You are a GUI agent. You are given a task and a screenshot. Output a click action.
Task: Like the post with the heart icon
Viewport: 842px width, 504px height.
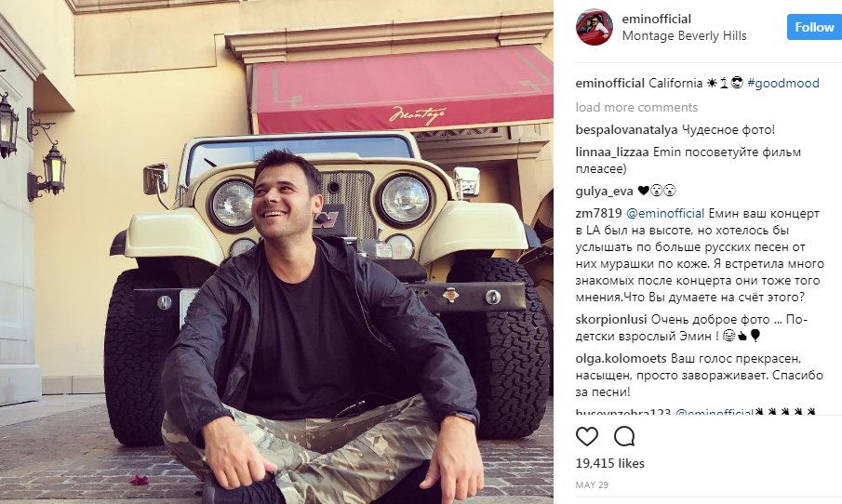pos(587,436)
